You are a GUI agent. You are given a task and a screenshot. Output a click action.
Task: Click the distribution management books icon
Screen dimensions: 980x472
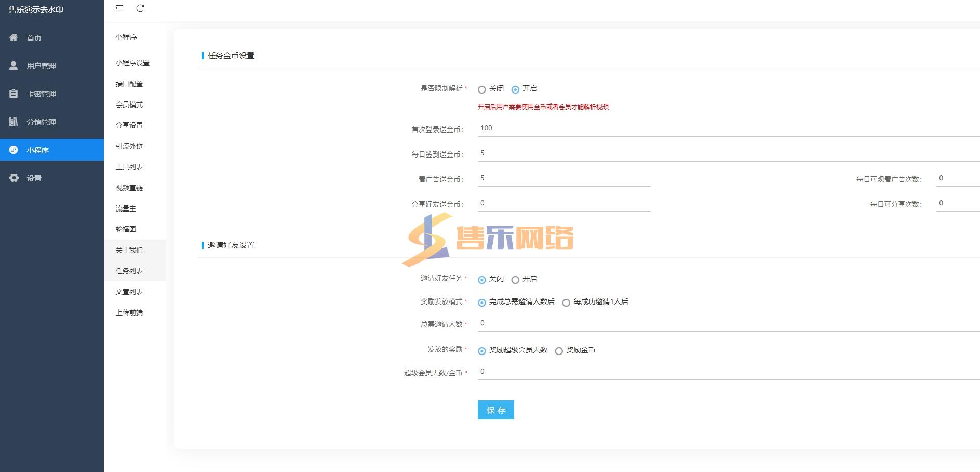(14, 122)
